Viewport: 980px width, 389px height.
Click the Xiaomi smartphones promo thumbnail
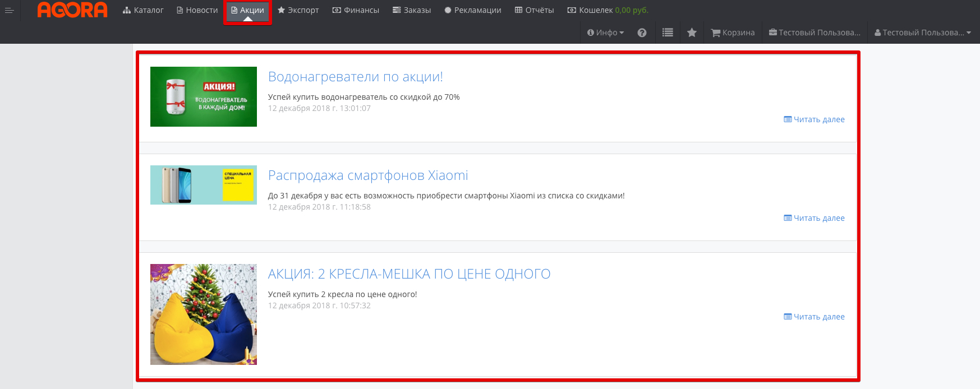(203, 185)
